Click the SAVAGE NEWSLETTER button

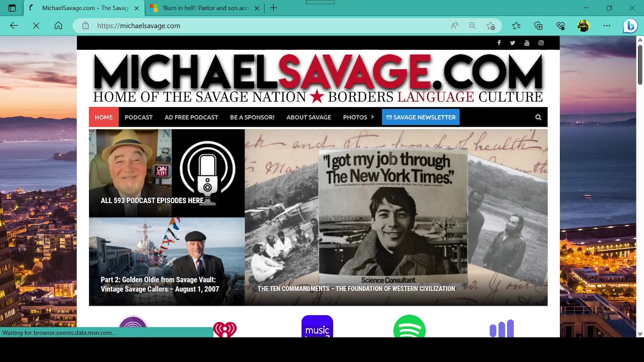pyautogui.click(x=421, y=117)
